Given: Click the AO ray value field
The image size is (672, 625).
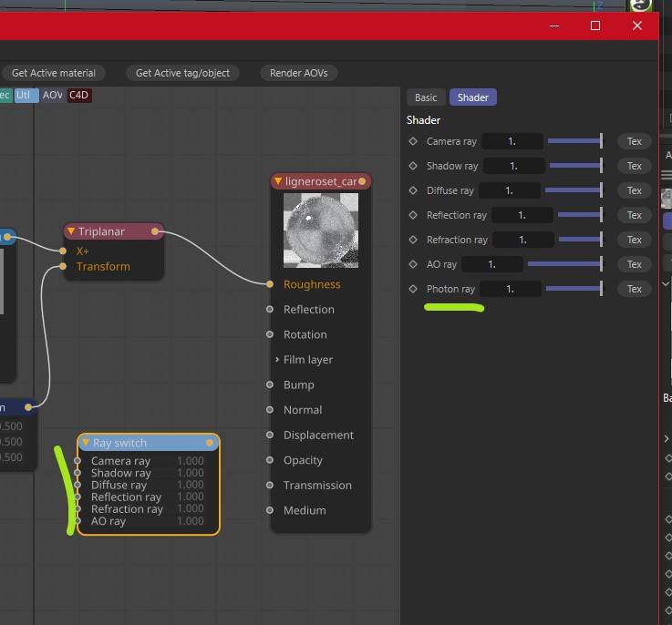Looking at the screenshot, I should [492, 264].
